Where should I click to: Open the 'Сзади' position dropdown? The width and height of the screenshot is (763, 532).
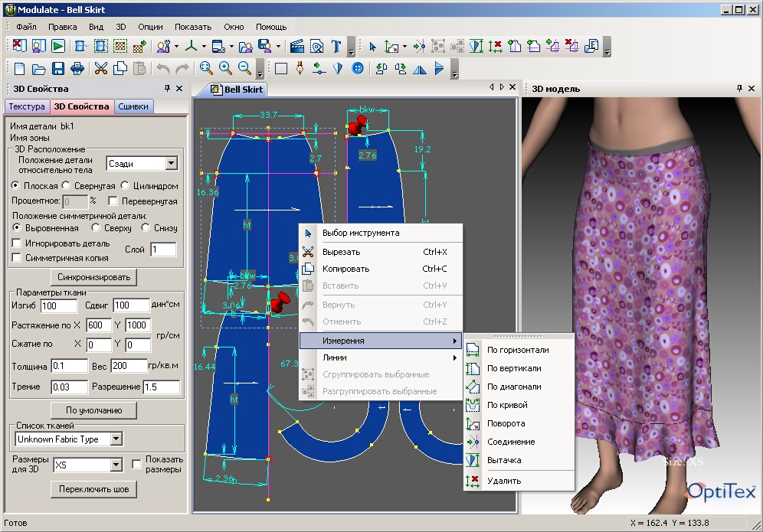pyautogui.click(x=171, y=163)
